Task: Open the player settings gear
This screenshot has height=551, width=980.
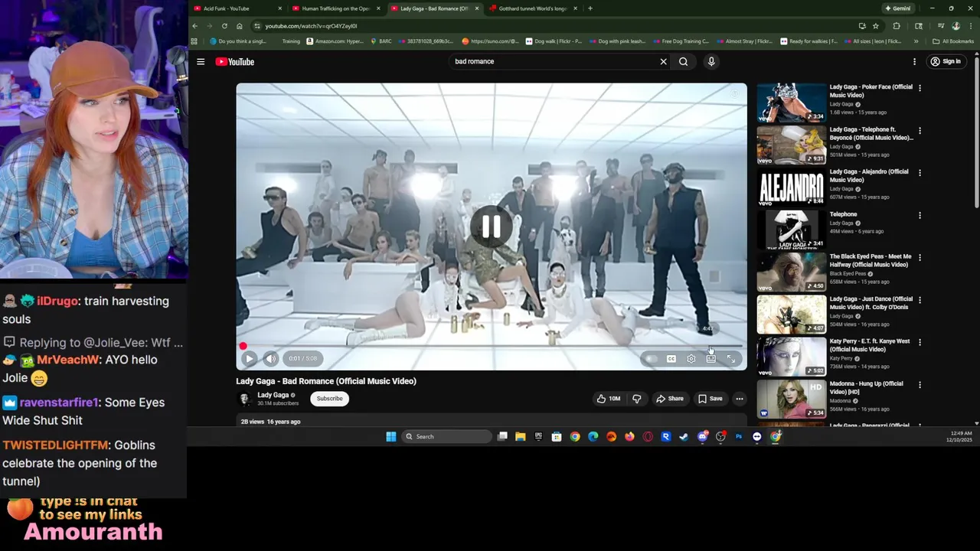Action: pyautogui.click(x=691, y=358)
